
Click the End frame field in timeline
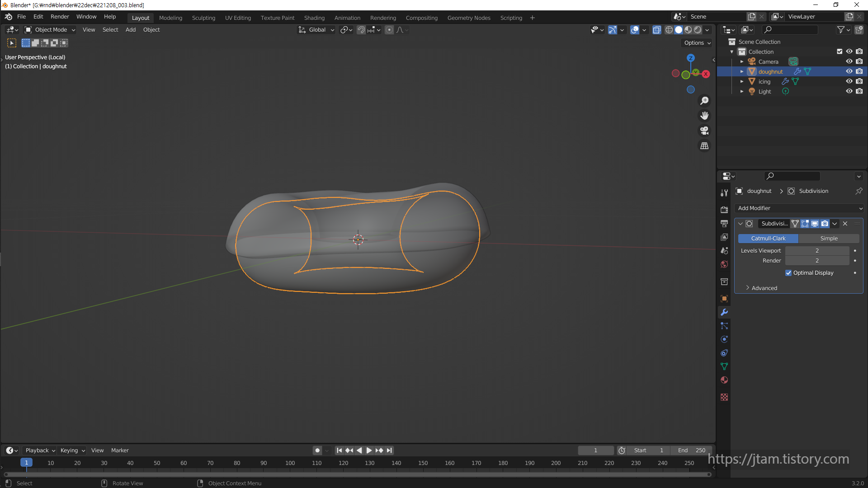(691, 450)
